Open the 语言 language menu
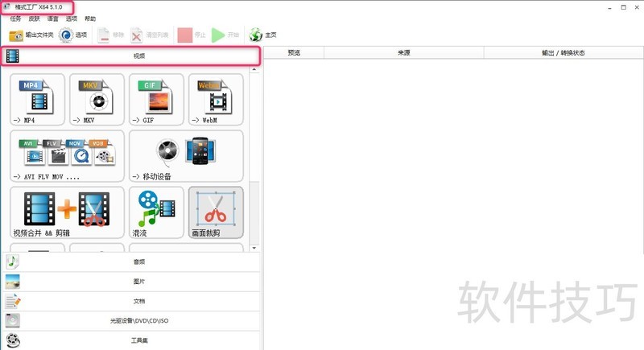 coord(52,19)
